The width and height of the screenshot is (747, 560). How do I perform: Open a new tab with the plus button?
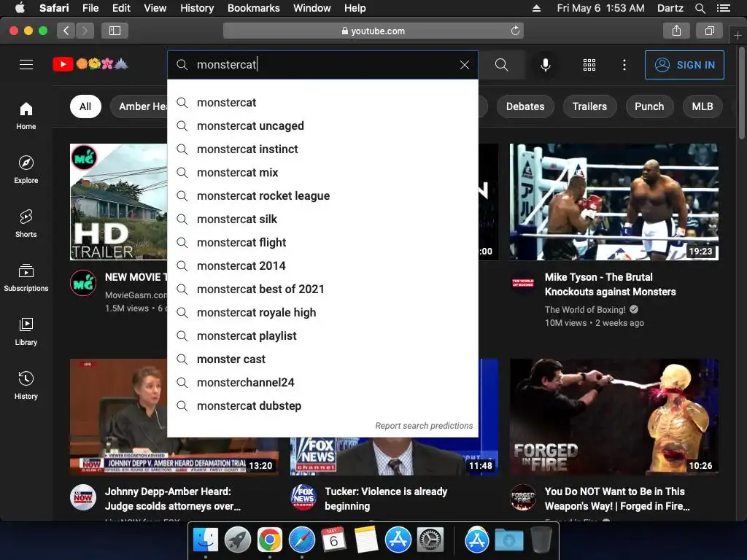[738, 35]
